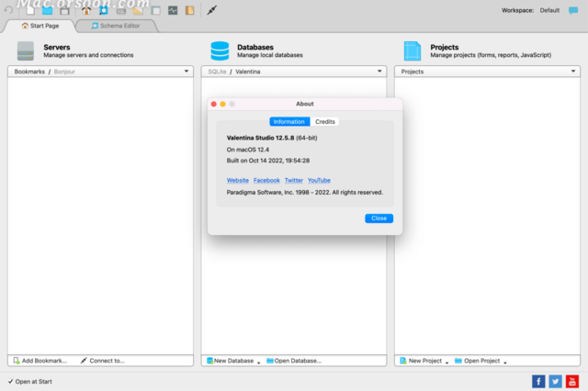Click Open Database... button

(x=294, y=361)
